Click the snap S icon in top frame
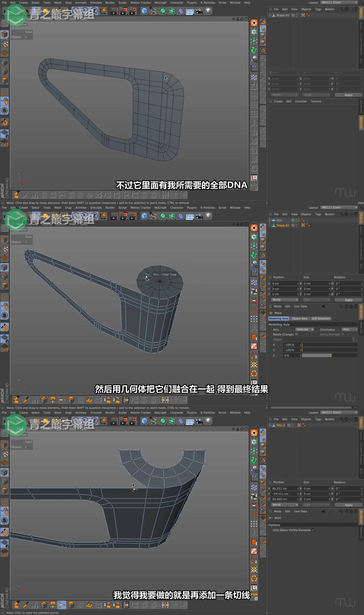Image resolution: width=364 pixels, height=615 pixels. click(x=5, y=110)
